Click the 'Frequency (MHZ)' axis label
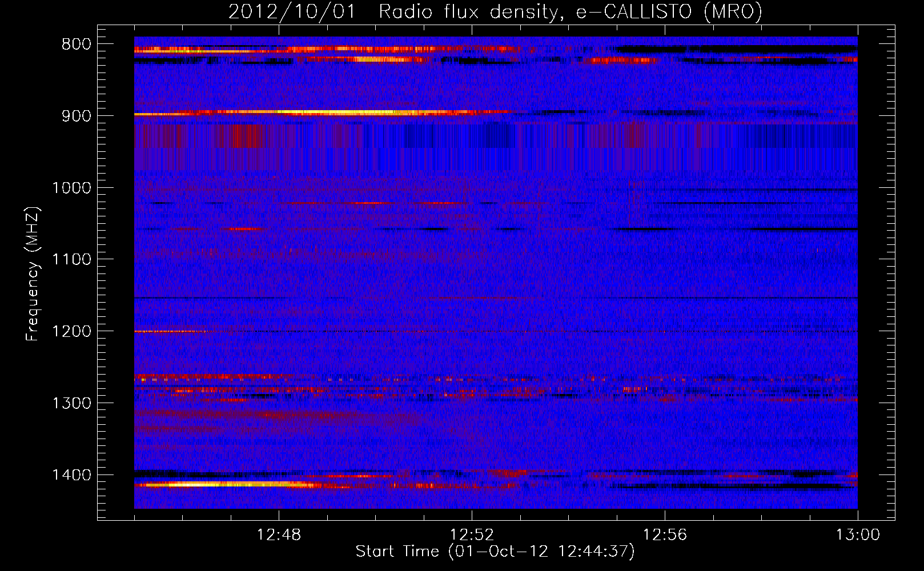924x571 pixels. (x=33, y=274)
